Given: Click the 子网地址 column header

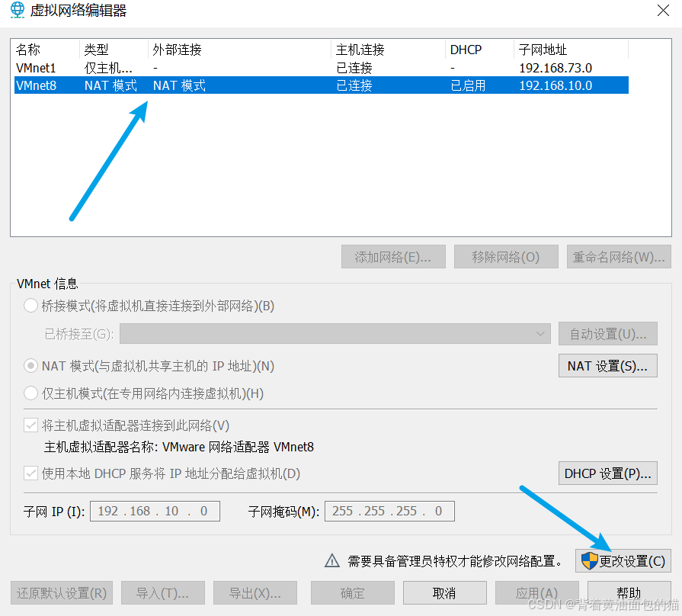Looking at the screenshot, I should coord(571,50).
